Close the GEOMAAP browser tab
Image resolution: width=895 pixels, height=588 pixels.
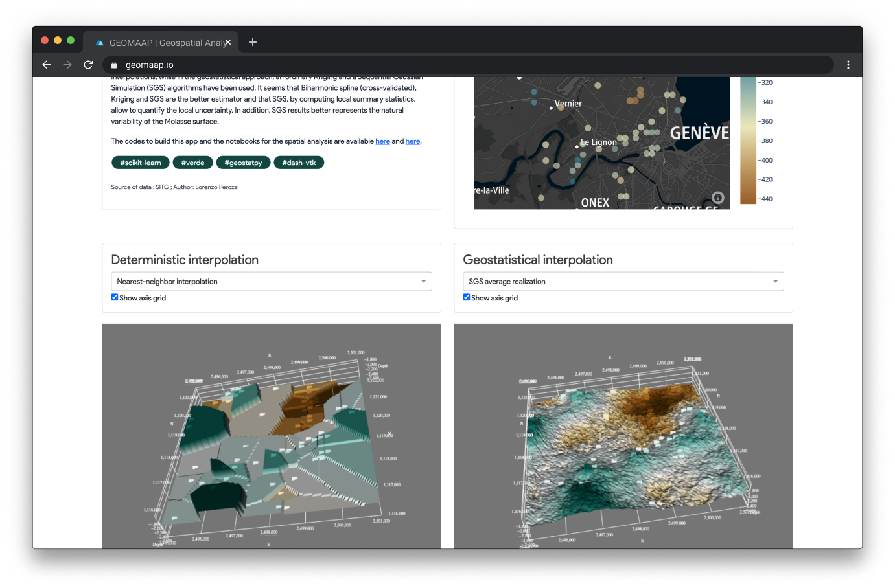click(x=227, y=42)
